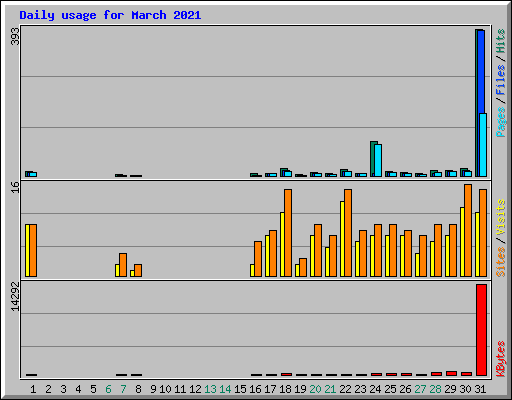
Task: Click the Files legend label
Action: [500, 80]
